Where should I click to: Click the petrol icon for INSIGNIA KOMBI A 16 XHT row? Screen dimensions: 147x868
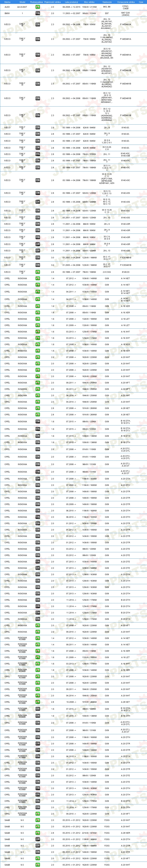click(38, 664)
